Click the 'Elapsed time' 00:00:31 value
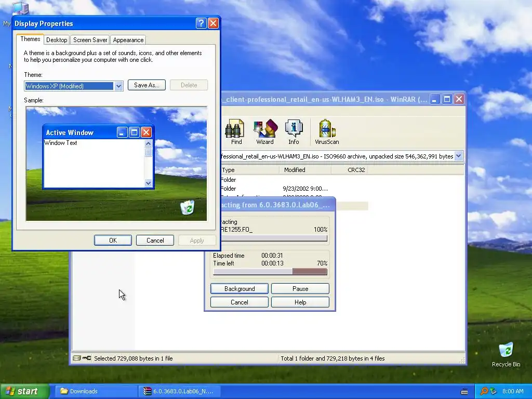The height and width of the screenshot is (399, 532). 272,256
